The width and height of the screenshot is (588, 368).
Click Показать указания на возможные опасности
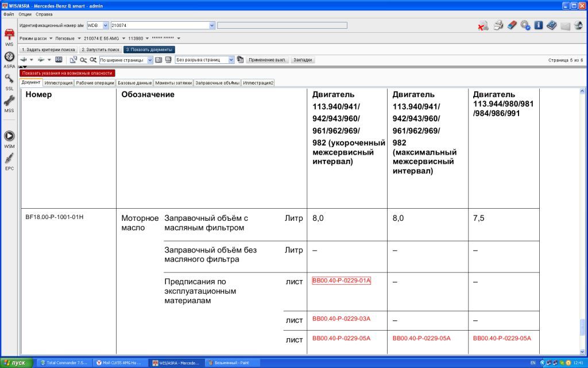pos(67,73)
